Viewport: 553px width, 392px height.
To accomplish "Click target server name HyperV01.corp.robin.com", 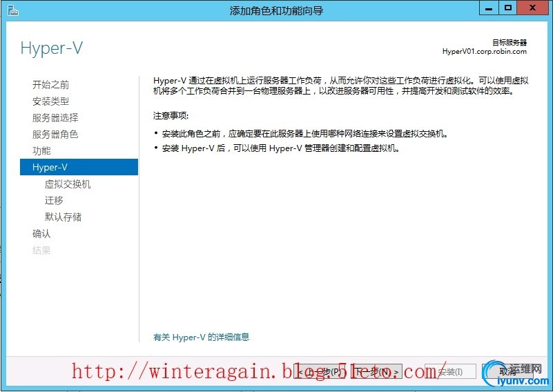I will pos(485,52).
